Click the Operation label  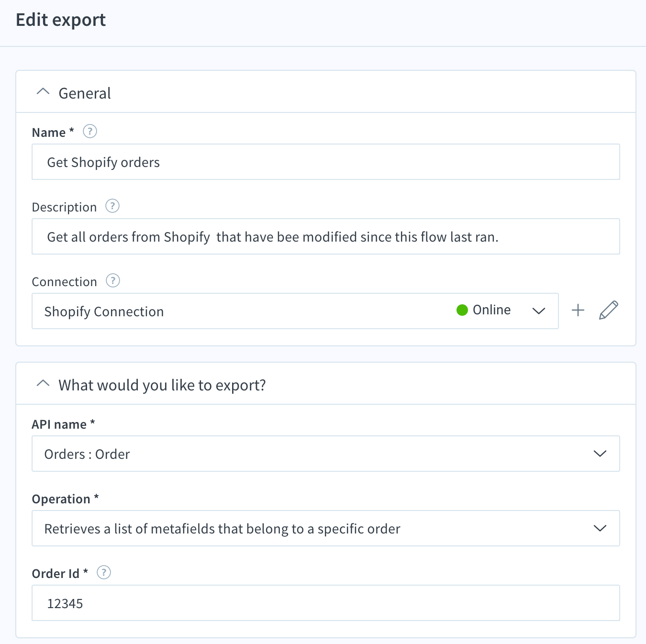point(65,499)
